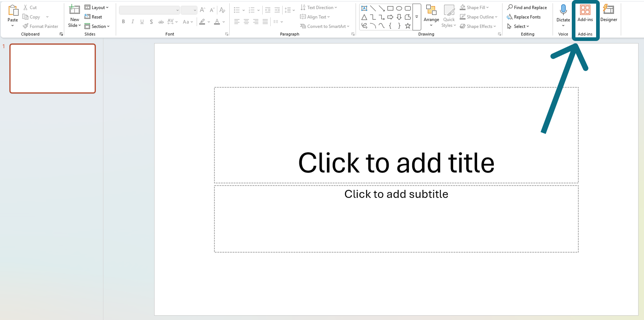
Task: Click the New Slide icon
Action: (x=74, y=10)
